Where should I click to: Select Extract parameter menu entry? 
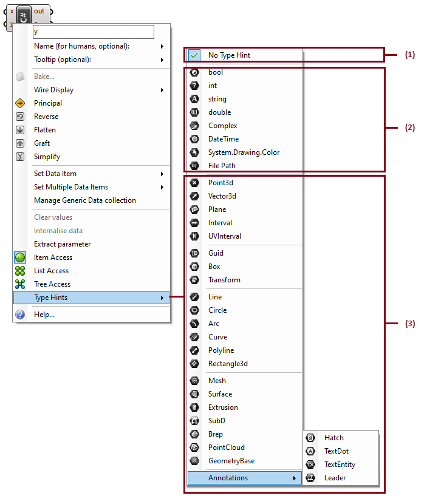62,244
